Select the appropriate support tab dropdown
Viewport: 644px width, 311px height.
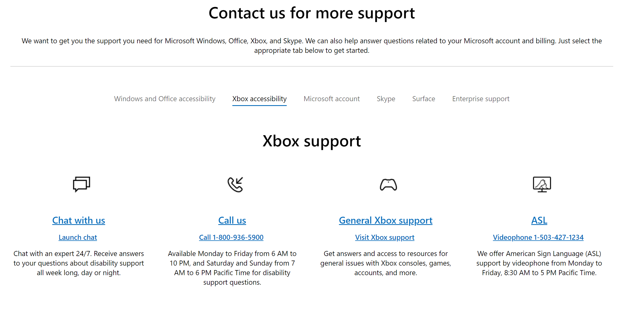[260, 99]
